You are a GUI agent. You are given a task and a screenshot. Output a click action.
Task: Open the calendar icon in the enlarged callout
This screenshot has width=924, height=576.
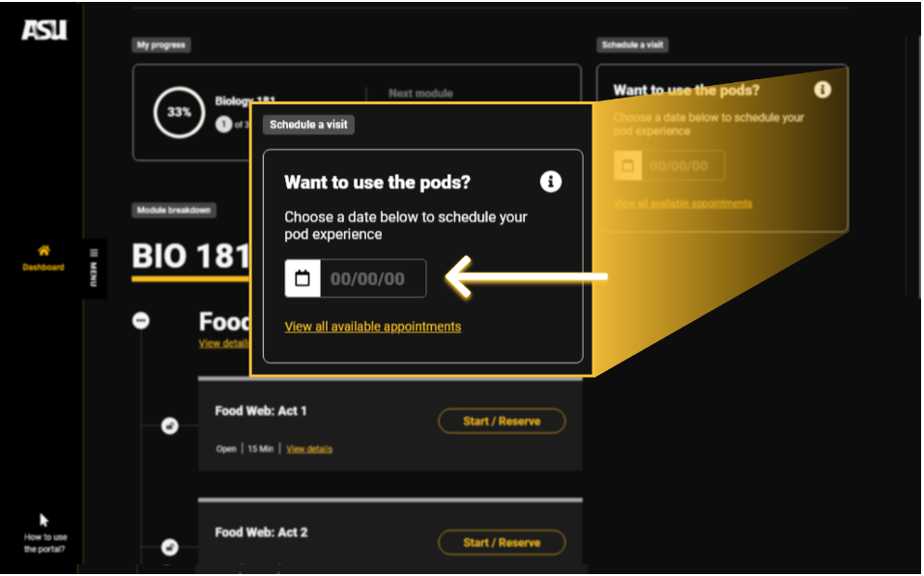303,278
